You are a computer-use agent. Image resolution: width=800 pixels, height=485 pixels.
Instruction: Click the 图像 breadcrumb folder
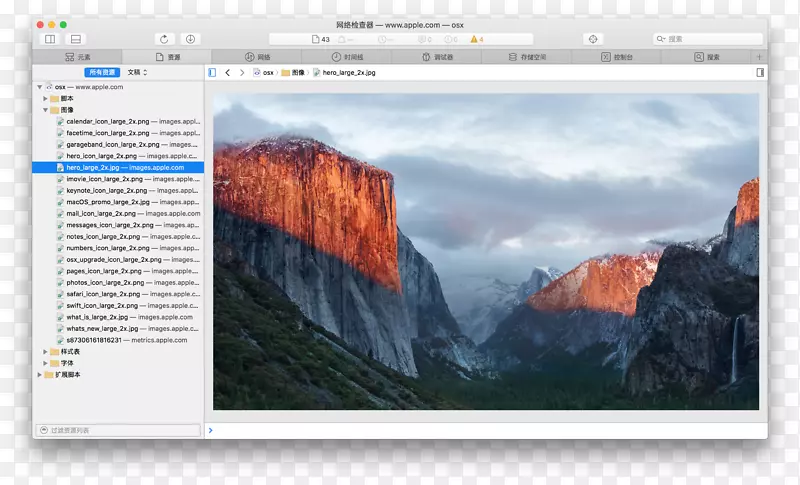tap(293, 72)
